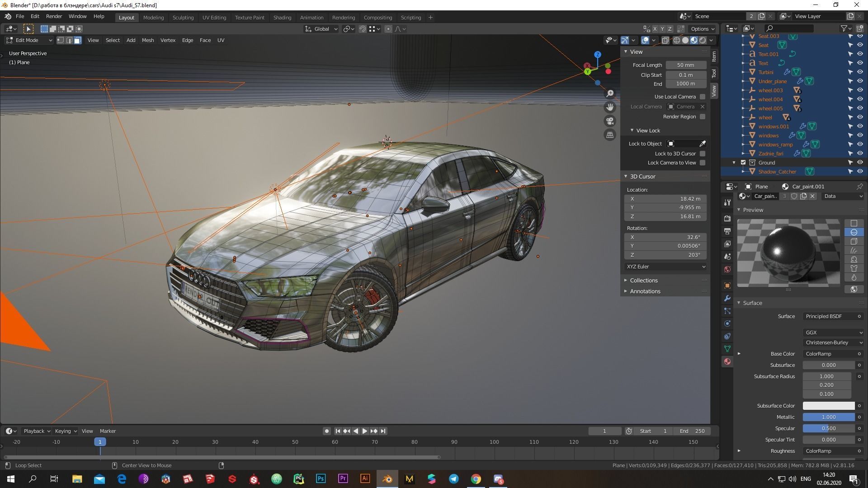This screenshot has width=868, height=488.
Task: Open Christensen-Burley subsurface method dropdown
Action: pos(834,343)
